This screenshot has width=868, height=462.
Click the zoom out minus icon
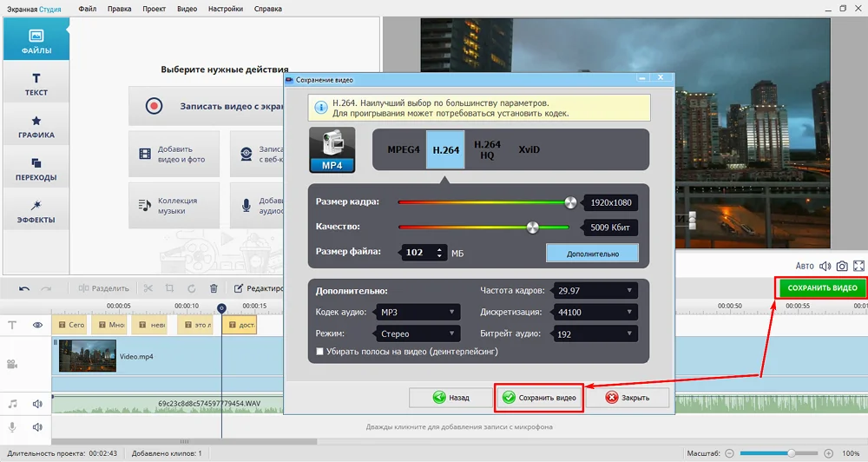pyautogui.click(x=730, y=453)
